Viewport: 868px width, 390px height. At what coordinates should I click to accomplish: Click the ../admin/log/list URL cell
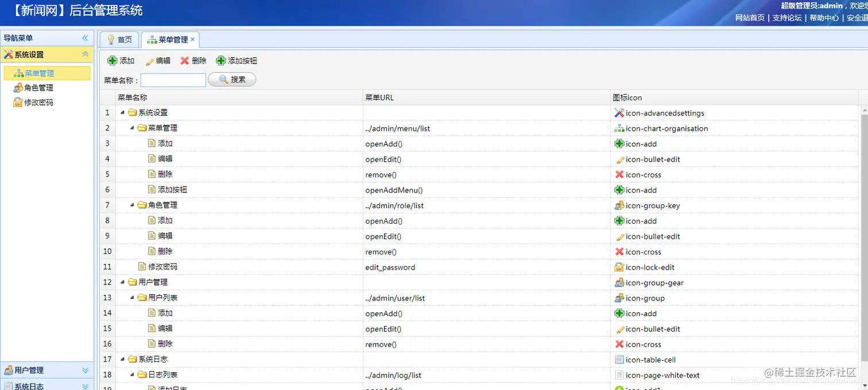coord(487,375)
